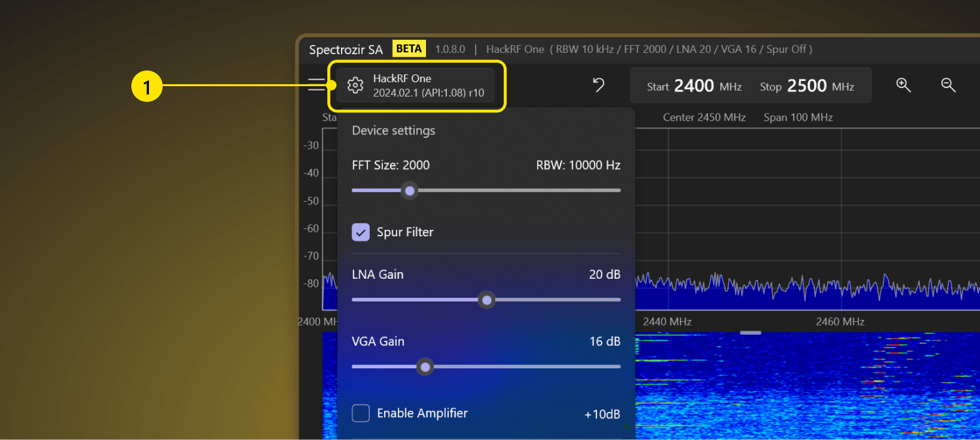Image resolution: width=980 pixels, height=440 pixels.
Task: Zoom out using the magnifier minus icon
Action: (948, 85)
